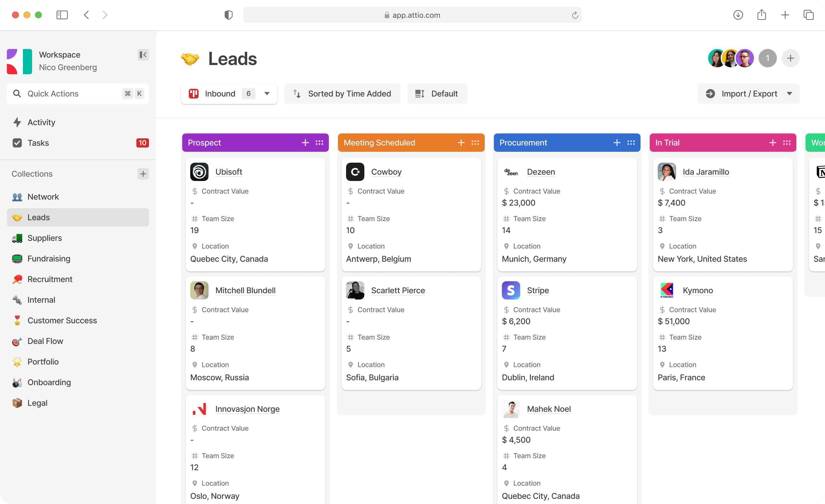The width and height of the screenshot is (825, 504).
Task: Expand the Inbound filter dropdown
Action: (266, 94)
